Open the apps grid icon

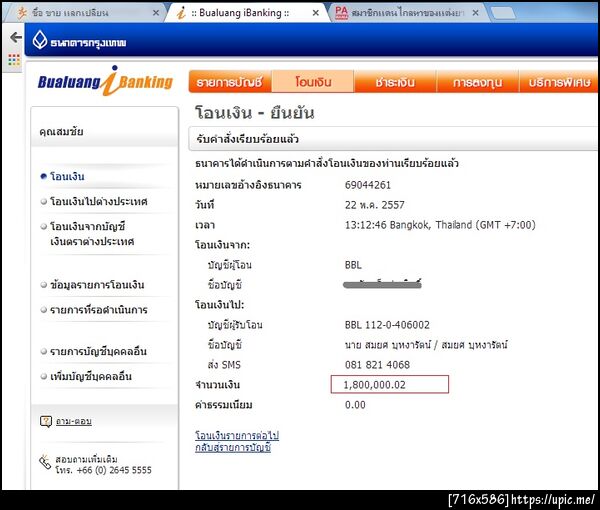[14, 60]
